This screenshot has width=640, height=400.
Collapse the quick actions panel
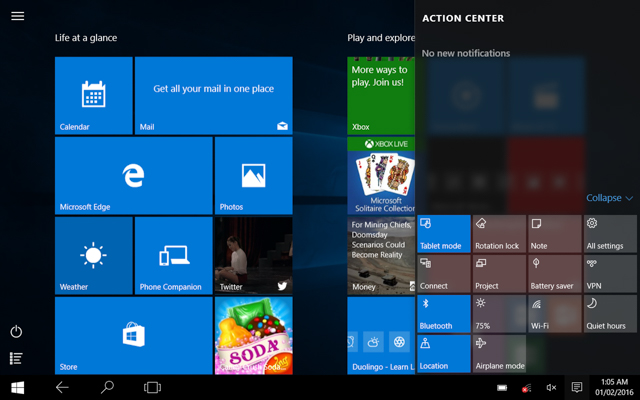pos(609,198)
